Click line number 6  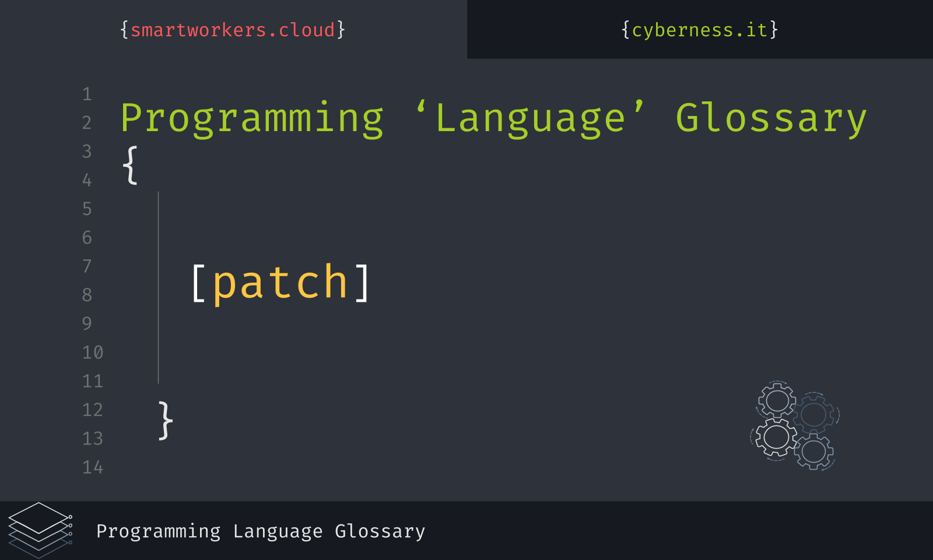coord(87,237)
